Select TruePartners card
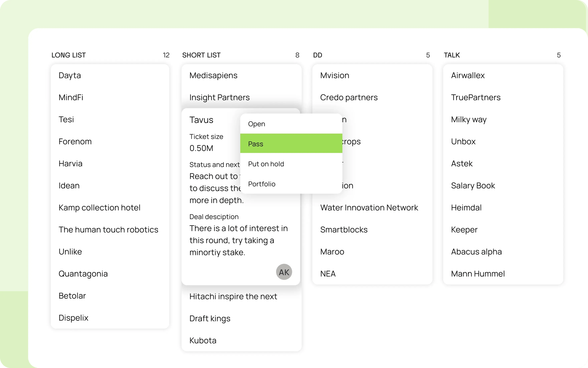 tap(476, 97)
